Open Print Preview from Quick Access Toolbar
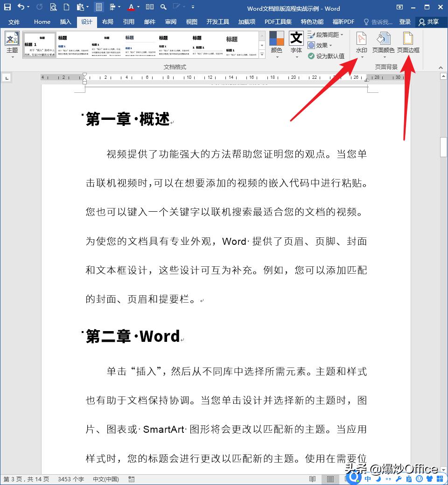 53,7
